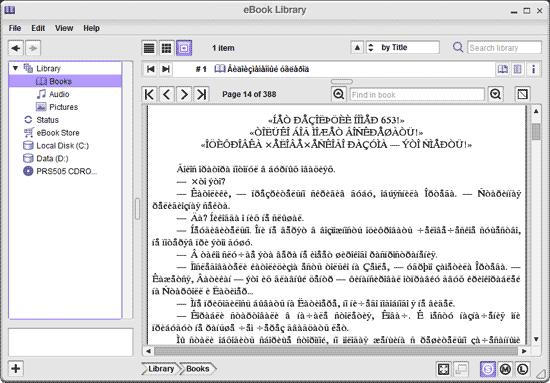Open the View menu
The image size is (550, 383).
tap(64, 28)
